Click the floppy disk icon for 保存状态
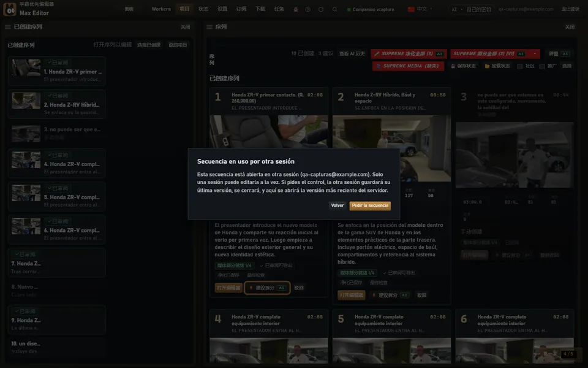 point(453,66)
